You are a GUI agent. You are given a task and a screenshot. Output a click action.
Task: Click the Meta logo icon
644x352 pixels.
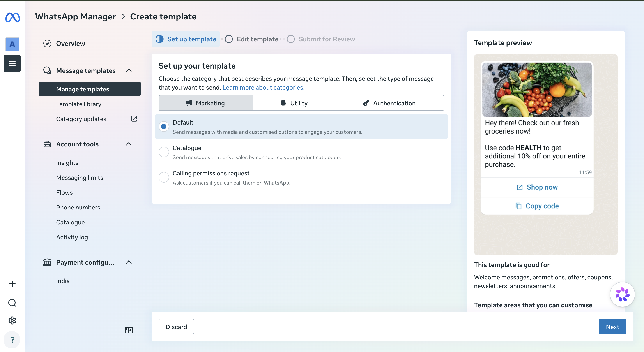tap(12, 18)
